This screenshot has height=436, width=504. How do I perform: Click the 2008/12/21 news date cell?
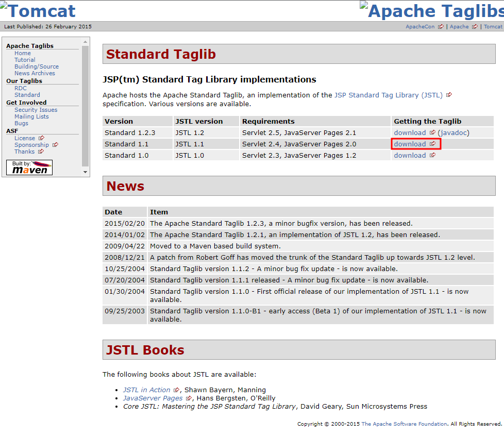pos(125,258)
